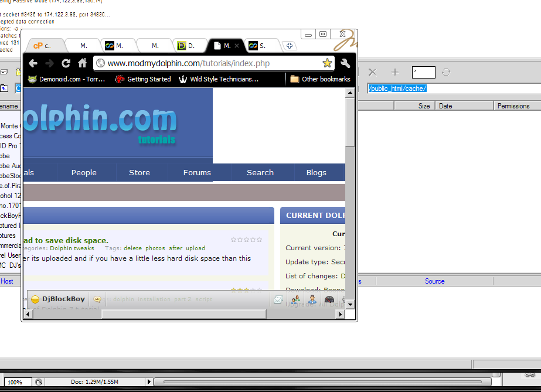
Task: Click the photos tag link
Action: [155, 248]
